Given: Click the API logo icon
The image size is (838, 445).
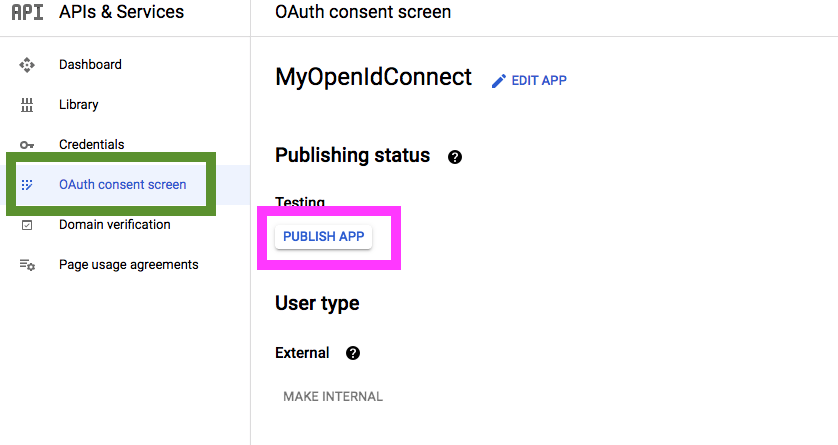Looking at the screenshot, I should [27, 12].
